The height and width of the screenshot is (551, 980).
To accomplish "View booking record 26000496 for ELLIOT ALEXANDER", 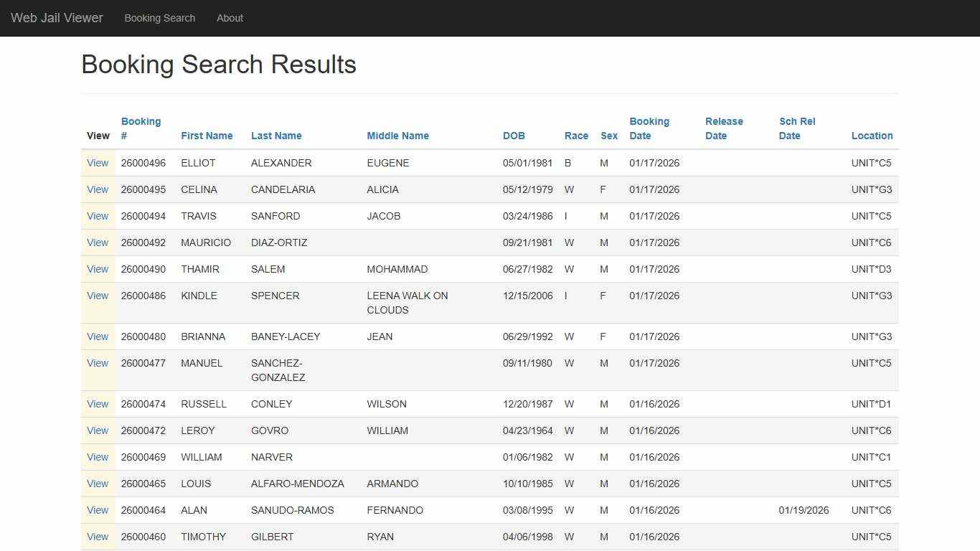I will coord(98,163).
